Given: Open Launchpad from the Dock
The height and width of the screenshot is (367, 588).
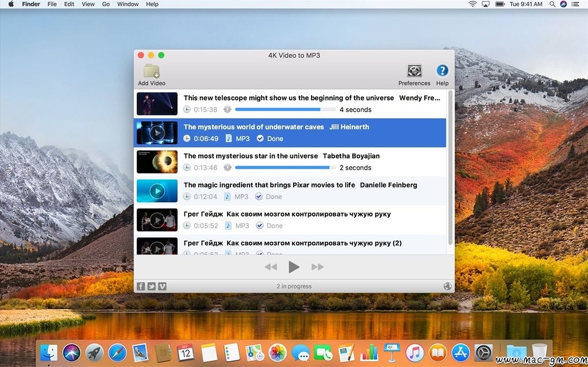Looking at the screenshot, I should tap(94, 353).
